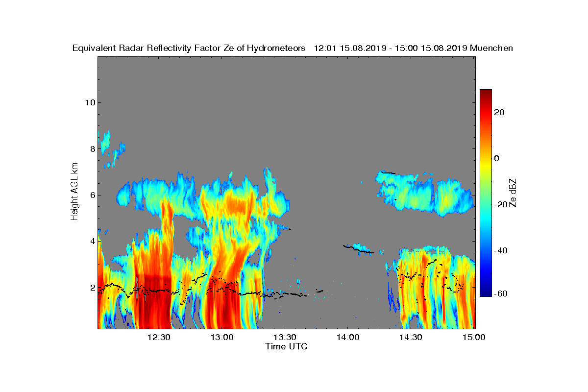This screenshot has height=392, width=588.
Task: Click the height tick label 4
Action: [92, 241]
